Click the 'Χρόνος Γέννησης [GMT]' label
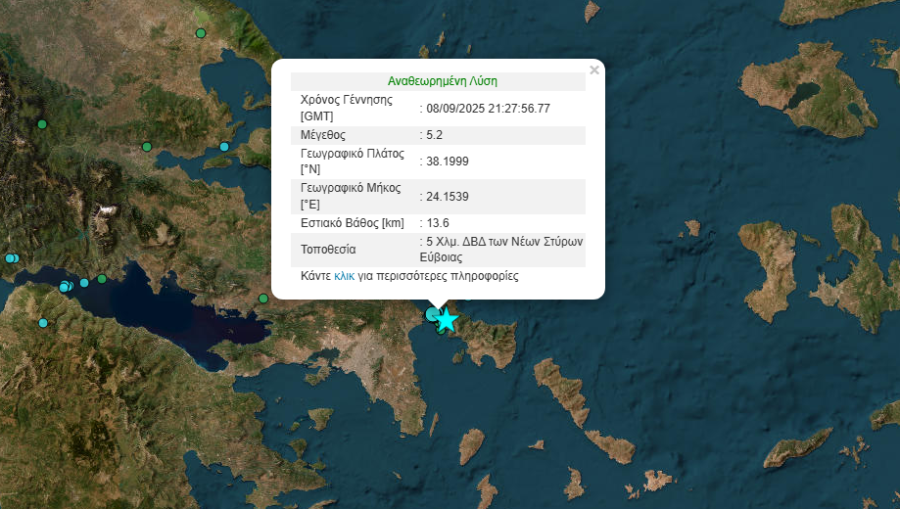Viewport: 900px width, 509px height. click(x=347, y=108)
